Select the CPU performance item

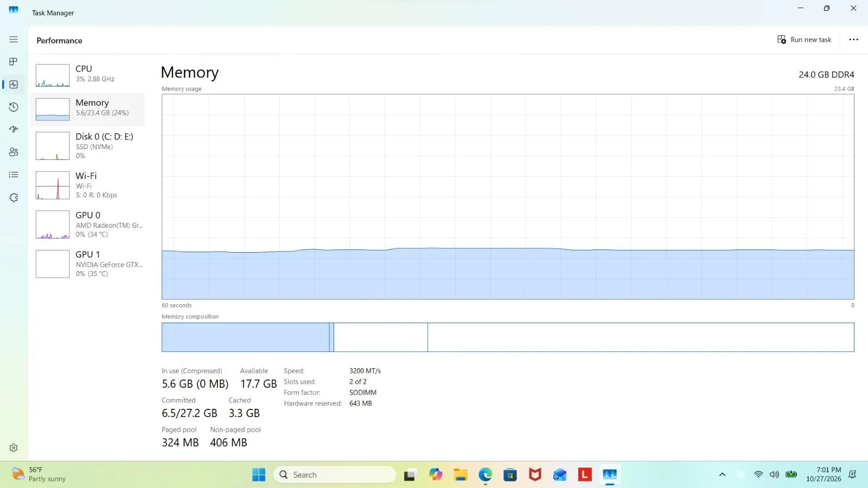(x=88, y=75)
